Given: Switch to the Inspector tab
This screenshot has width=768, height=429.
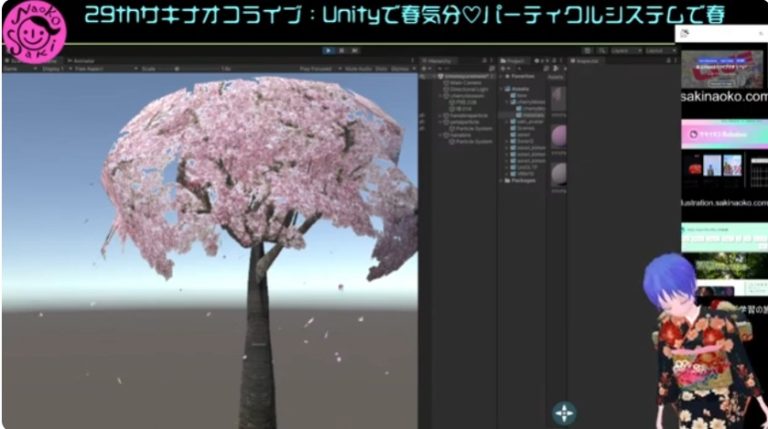Looking at the screenshot, I should click(x=585, y=61).
